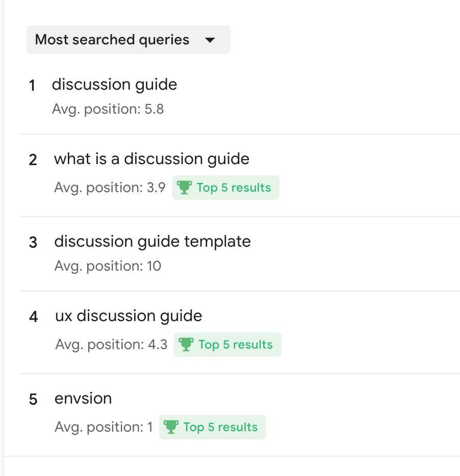Click trophy icon next to position 3.9

[x=184, y=188]
